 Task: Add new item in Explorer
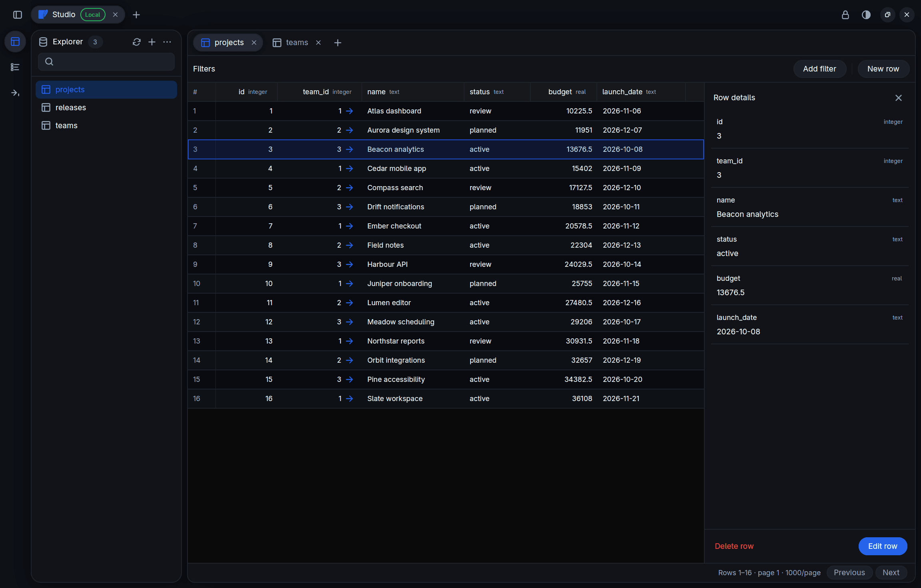pyautogui.click(x=152, y=42)
